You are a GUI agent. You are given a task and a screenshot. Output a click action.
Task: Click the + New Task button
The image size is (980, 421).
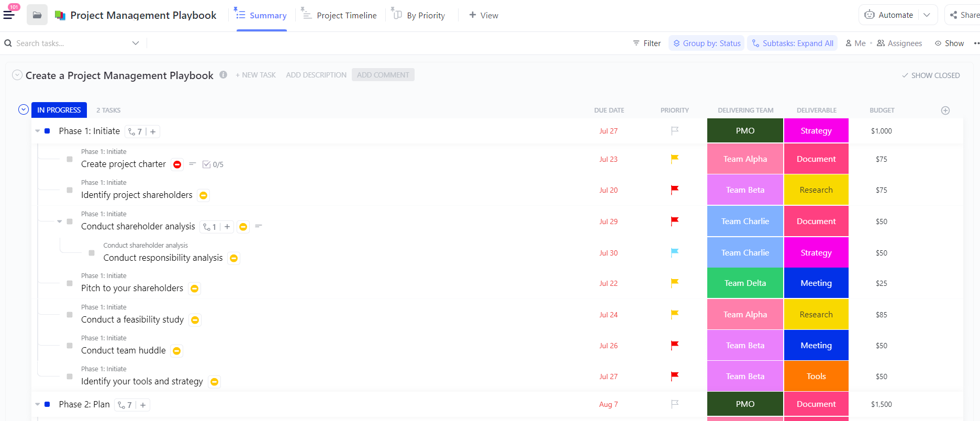click(255, 75)
